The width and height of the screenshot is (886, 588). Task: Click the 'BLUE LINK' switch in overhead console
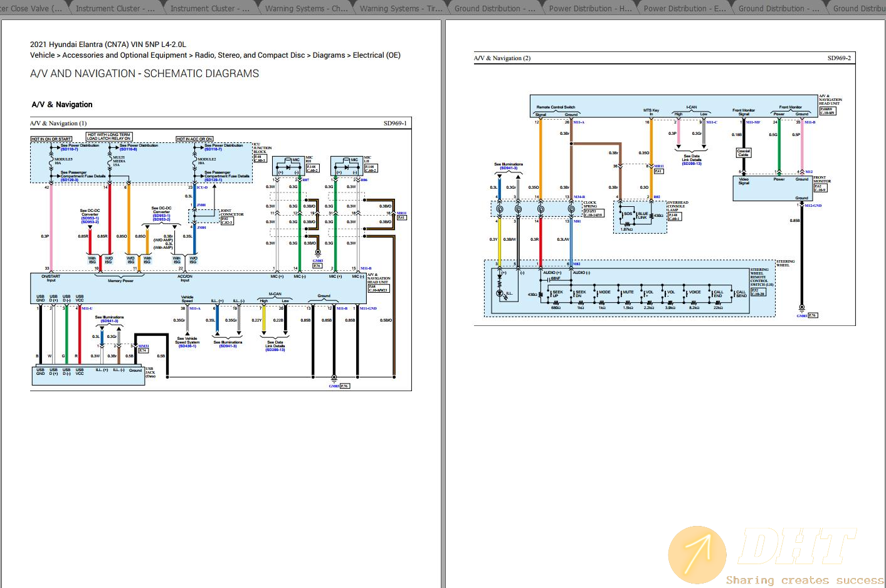coord(643,216)
